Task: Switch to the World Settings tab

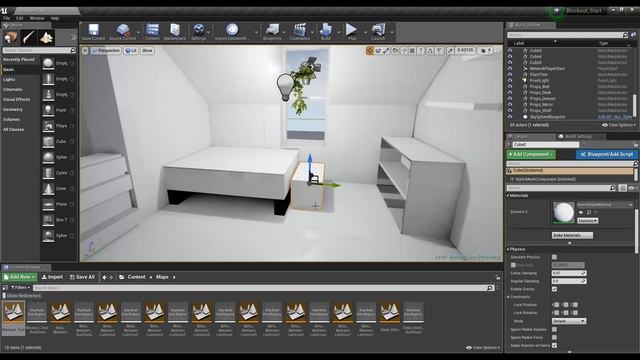Action: point(578,136)
